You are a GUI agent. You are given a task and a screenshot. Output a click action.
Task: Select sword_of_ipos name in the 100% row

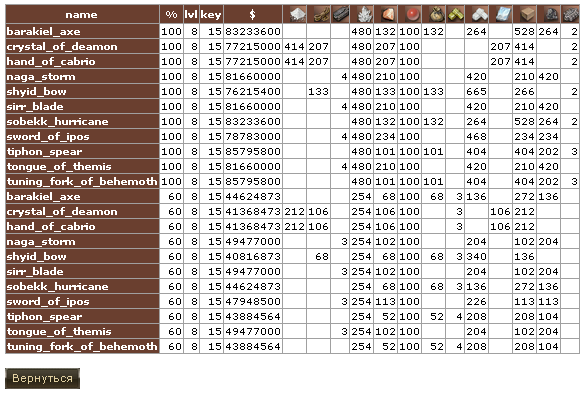[48, 136]
